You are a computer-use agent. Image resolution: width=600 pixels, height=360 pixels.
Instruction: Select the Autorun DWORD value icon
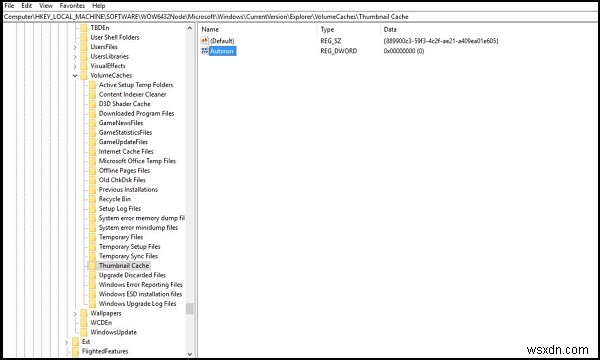click(205, 51)
